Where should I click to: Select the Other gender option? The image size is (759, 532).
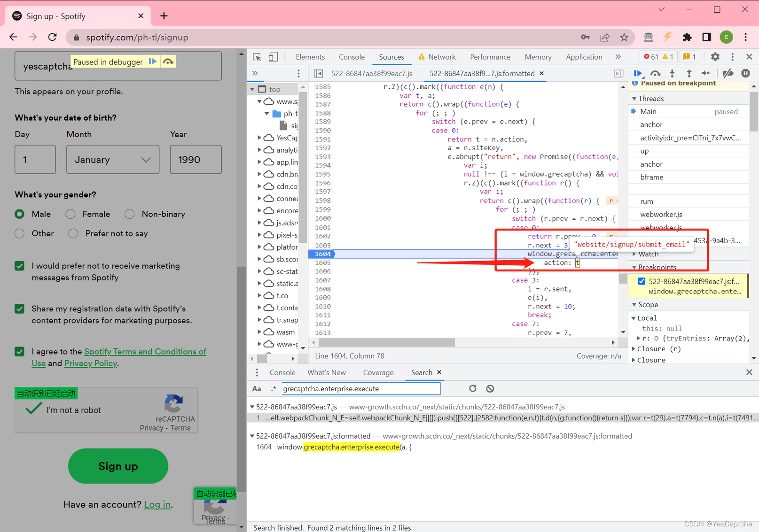point(19,233)
